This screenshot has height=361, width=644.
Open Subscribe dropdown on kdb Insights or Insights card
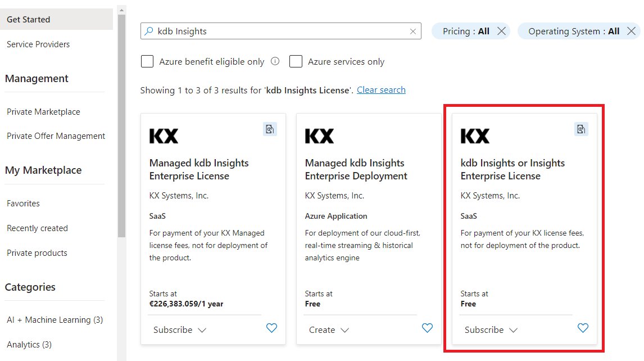coord(491,330)
